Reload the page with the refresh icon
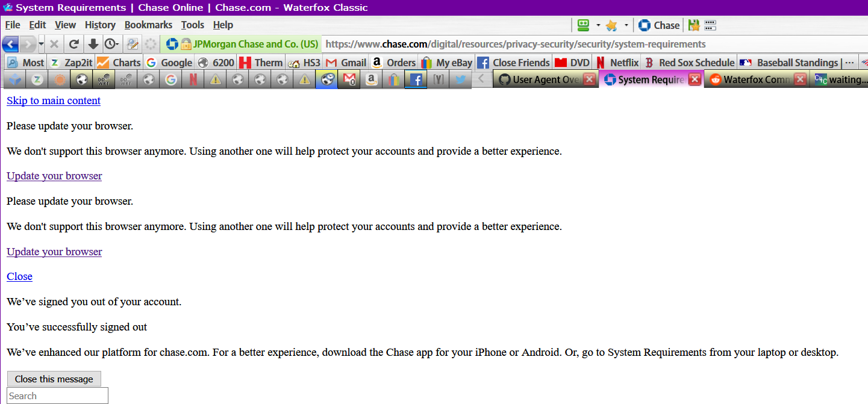This screenshot has width=868, height=404. click(x=73, y=44)
